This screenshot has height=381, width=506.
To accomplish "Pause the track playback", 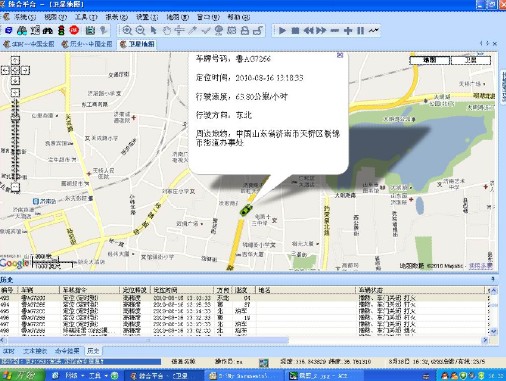I will point(360,31).
